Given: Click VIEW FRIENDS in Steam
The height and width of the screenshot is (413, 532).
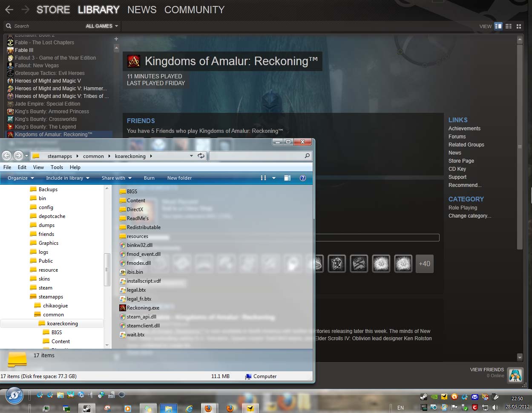Looking at the screenshot, I should click(x=487, y=370).
